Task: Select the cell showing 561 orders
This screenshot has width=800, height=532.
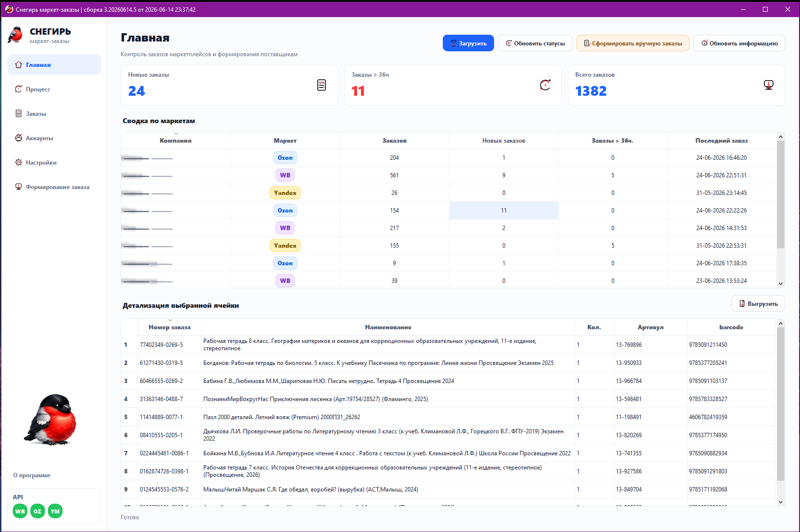Action: pyautogui.click(x=394, y=175)
